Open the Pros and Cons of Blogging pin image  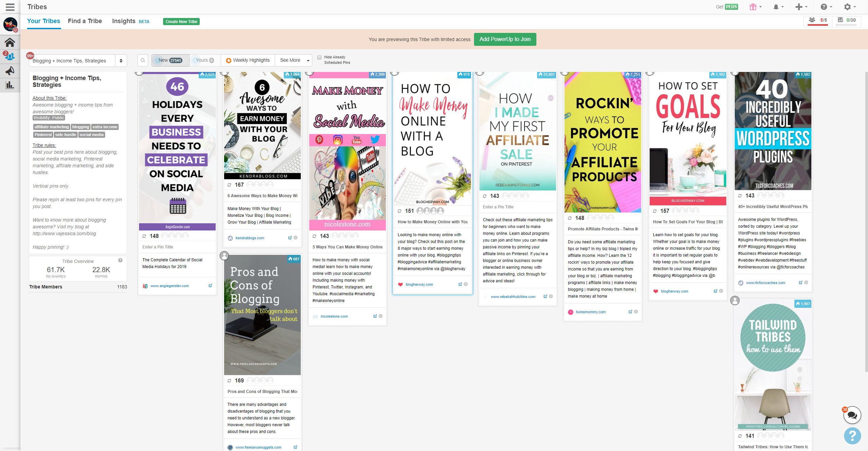coord(262,316)
